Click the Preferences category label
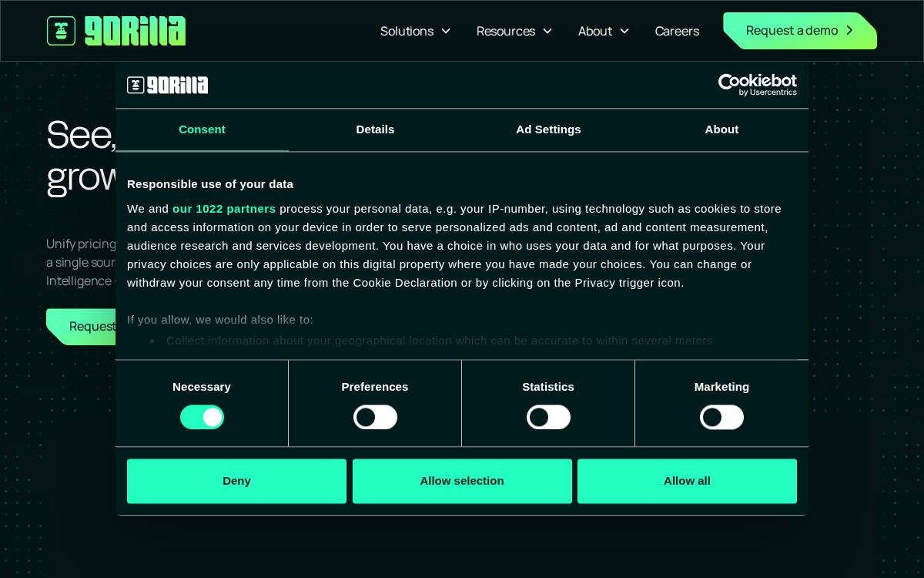The height and width of the screenshot is (578, 924). click(375, 387)
